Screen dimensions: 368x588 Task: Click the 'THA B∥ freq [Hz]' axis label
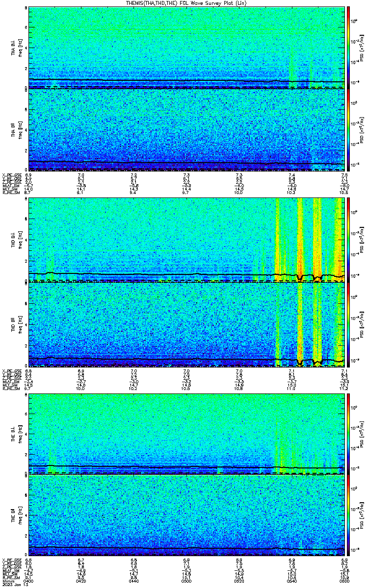17,130
